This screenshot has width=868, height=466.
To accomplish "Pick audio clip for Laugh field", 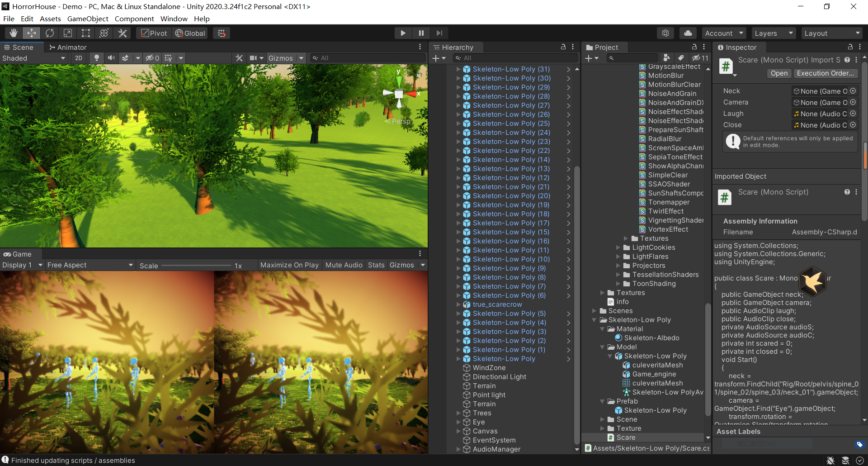I will coord(853,114).
